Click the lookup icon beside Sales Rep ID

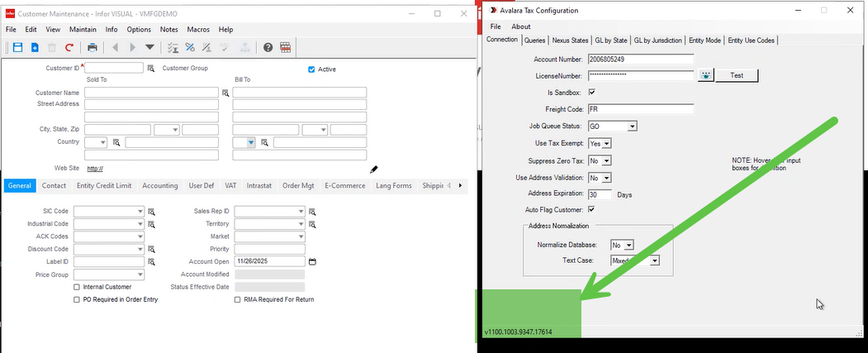click(x=312, y=212)
